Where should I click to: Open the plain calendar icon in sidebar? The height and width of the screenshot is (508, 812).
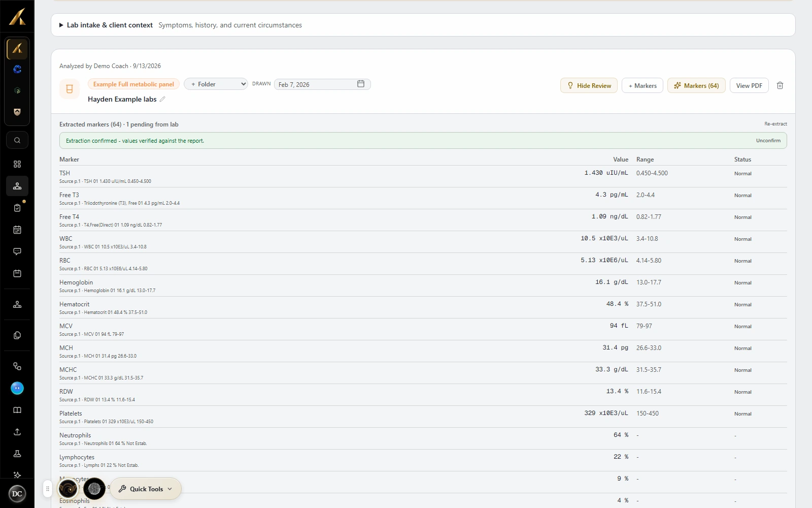pos(17,273)
